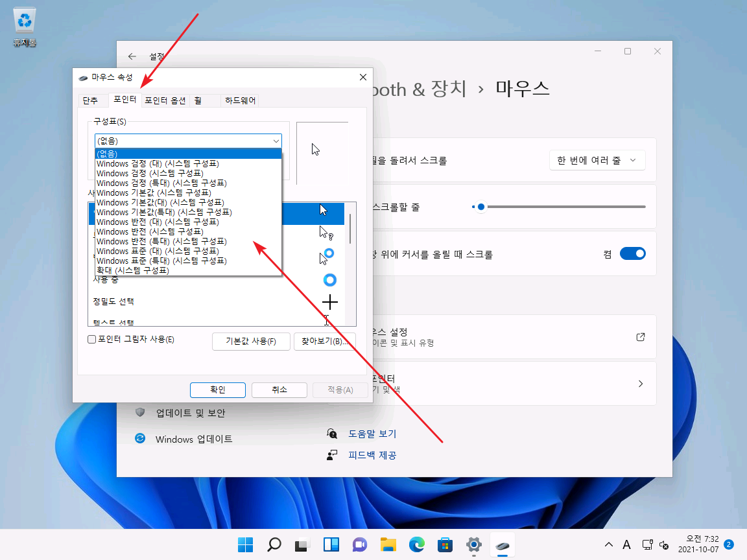Enable pointer shadow checkbox

[x=92, y=340]
